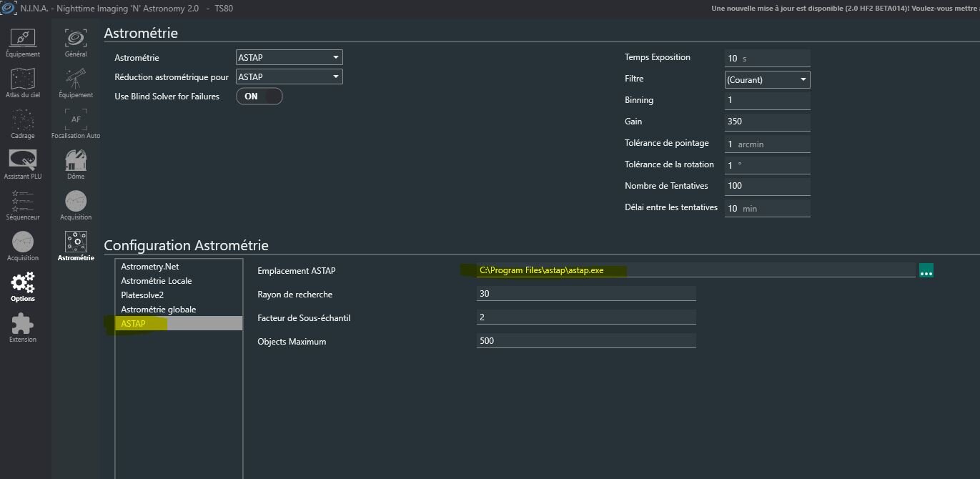The height and width of the screenshot is (479, 980).
Task: Click the Rayon de recherche field
Action: click(x=586, y=293)
